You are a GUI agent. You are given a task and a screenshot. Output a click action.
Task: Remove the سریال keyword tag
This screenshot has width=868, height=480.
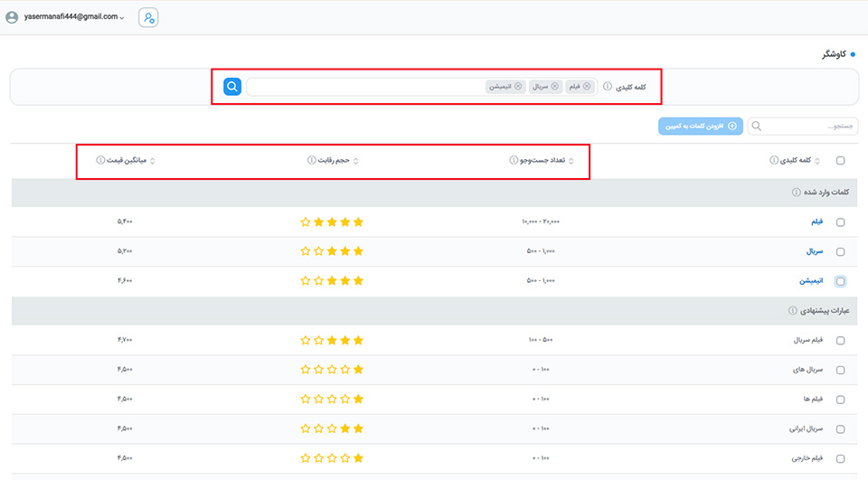555,87
